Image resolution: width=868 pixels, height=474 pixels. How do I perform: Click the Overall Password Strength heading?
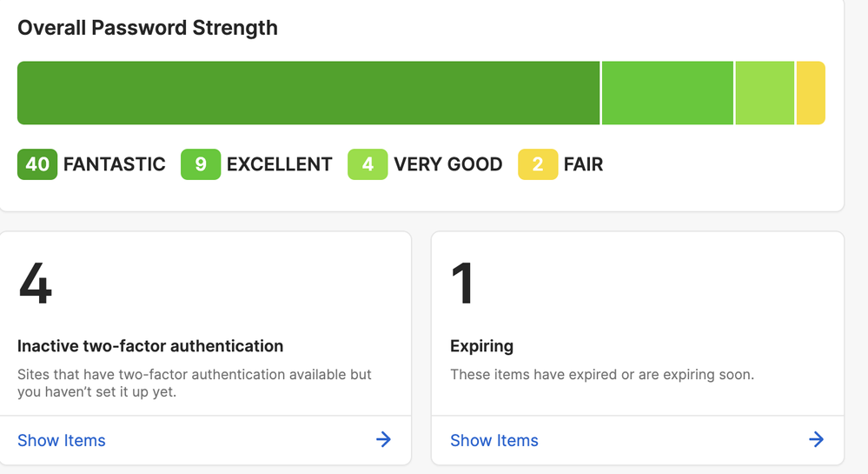coord(148,28)
